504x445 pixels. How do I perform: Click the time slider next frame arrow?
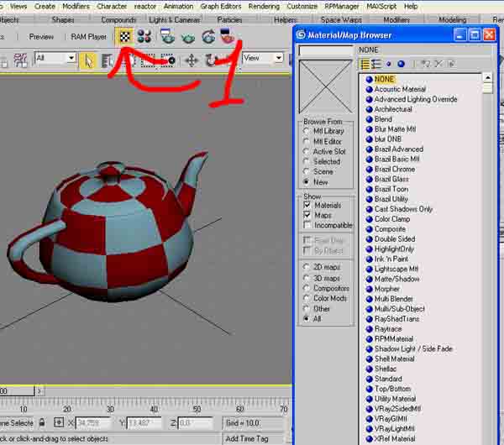pos(39,391)
